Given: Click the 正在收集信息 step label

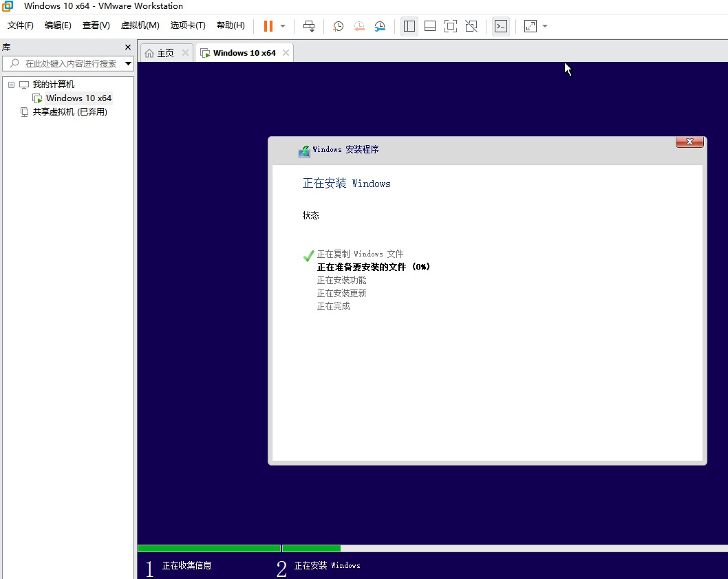Looking at the screenshot, I should (186, 565).
